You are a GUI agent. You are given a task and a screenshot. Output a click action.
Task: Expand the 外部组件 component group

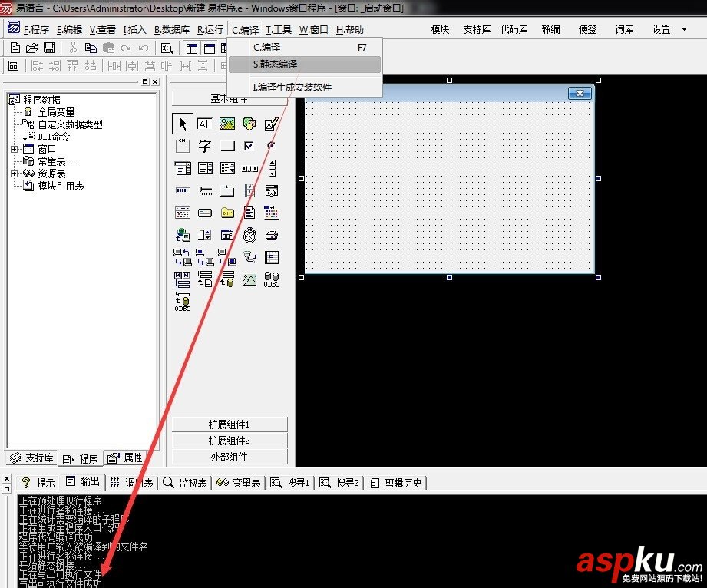click(x=229, y=457)
